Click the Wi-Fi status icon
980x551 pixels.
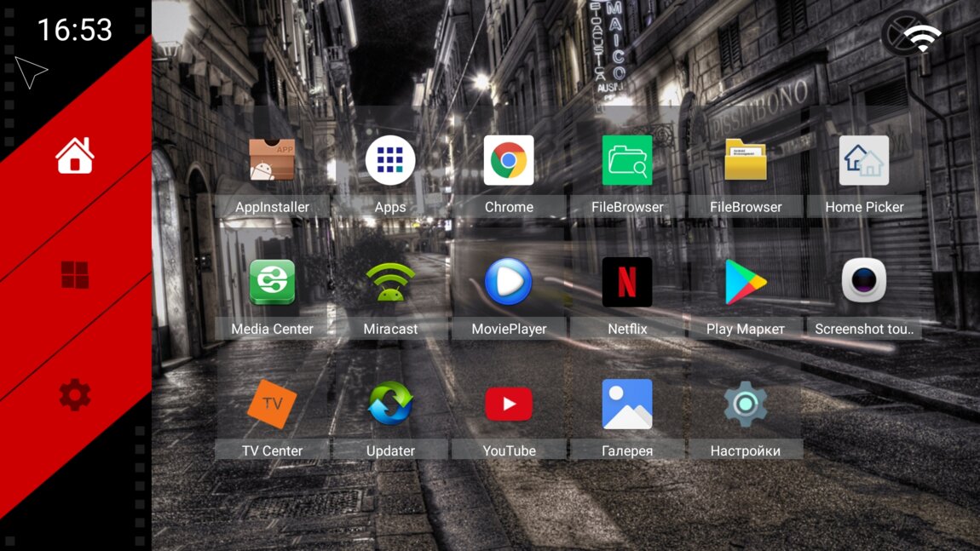[x=922, y=37]
